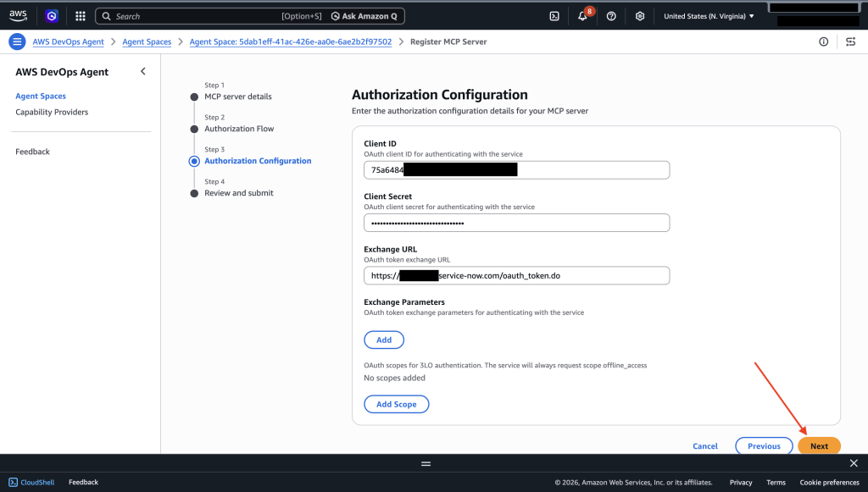The height and width of the screenshot is (492, 868).
Task: Open the hamburger navigation menu icon
Action: point(17,41)
